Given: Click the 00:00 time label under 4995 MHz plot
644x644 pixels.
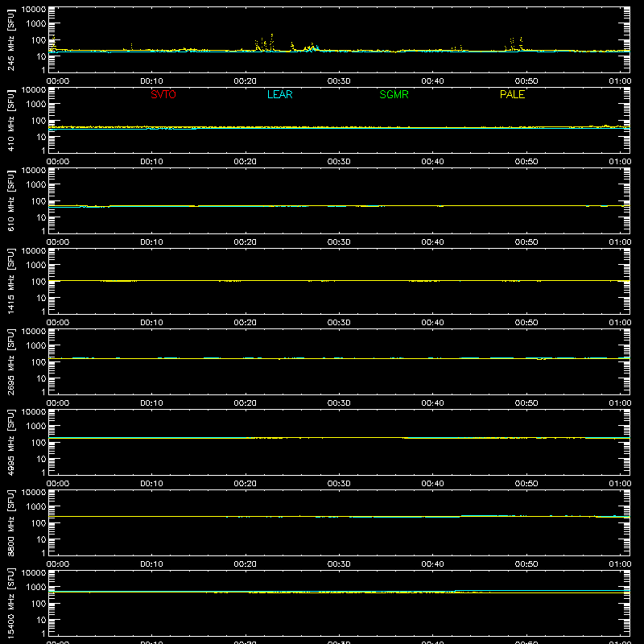Looking at the screenshot, I should coord(58,484).
